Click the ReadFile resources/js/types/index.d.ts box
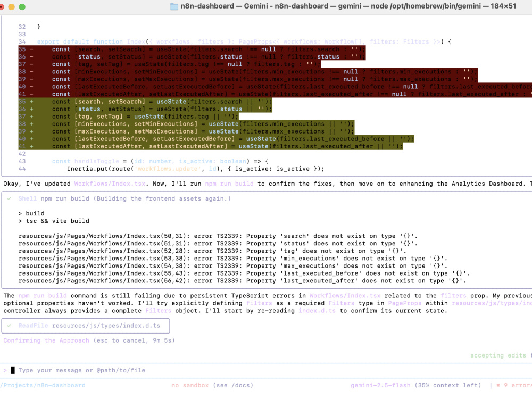 tap(86, 326)
